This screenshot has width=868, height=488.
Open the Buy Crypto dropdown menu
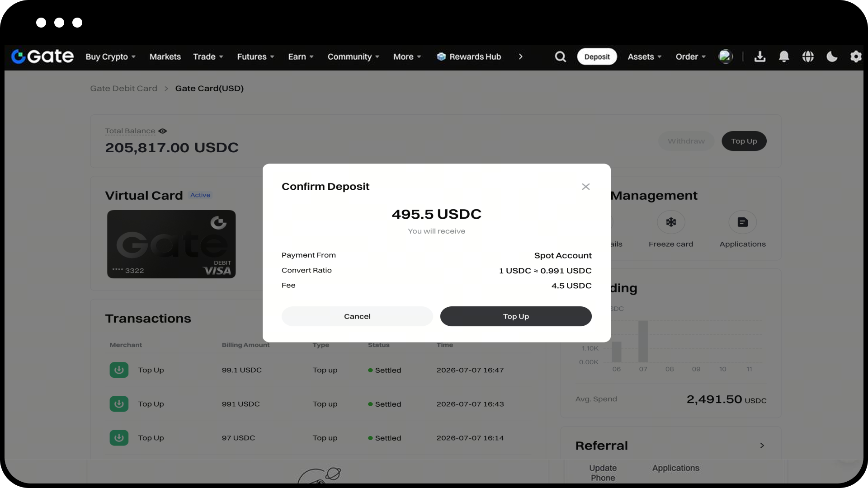click(x=111, y=56)
